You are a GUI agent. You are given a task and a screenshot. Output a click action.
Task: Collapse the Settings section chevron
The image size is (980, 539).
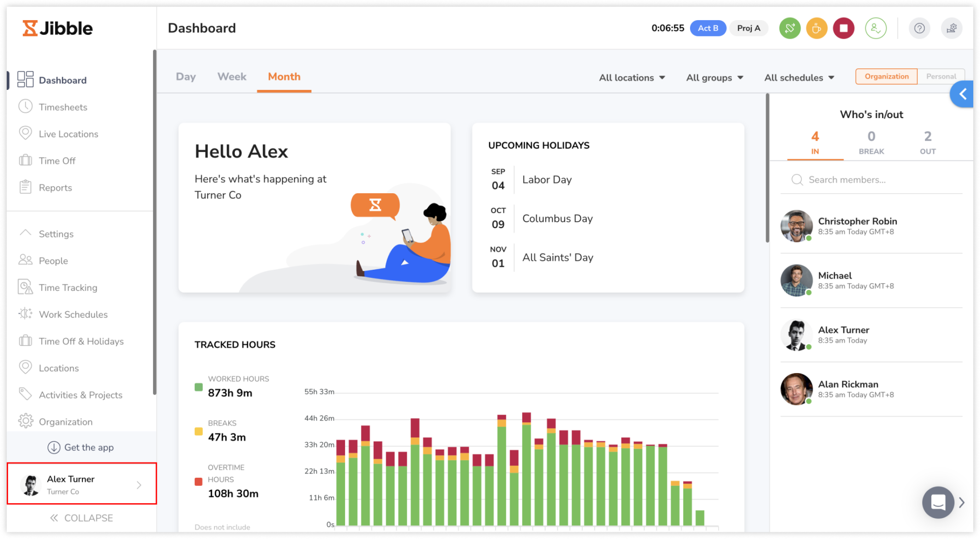pos(25,233)
